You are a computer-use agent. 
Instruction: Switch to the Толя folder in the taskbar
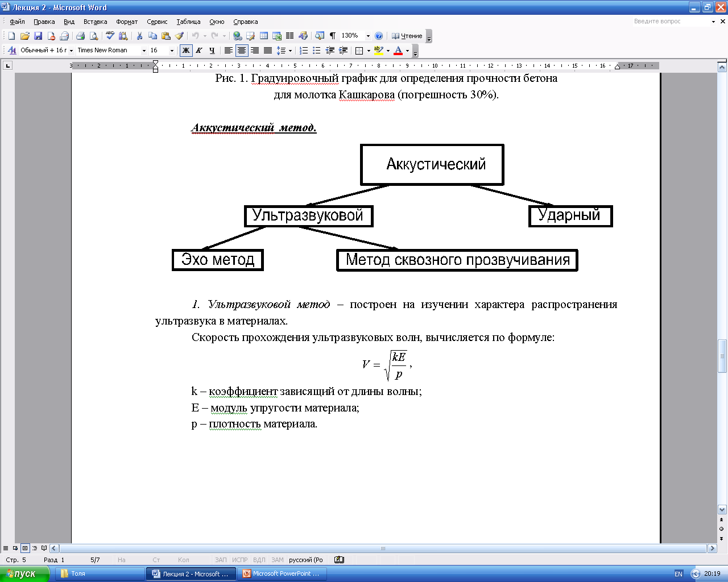tap(100, 573)
